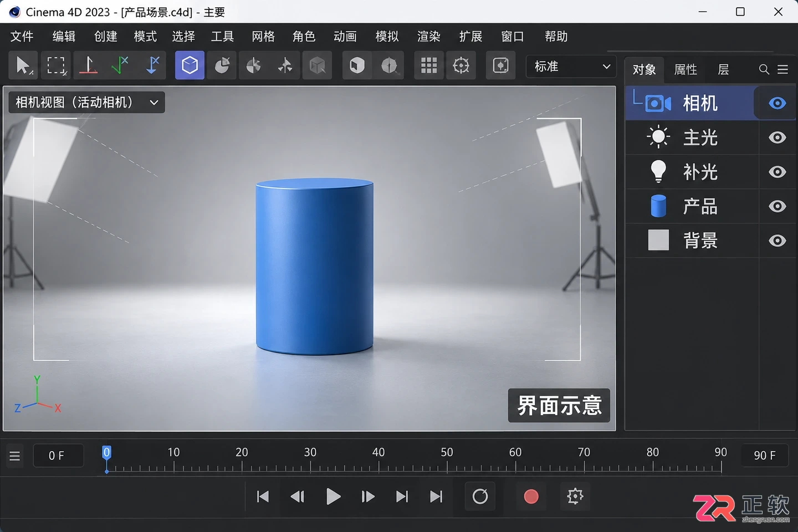Switch to the 属性 tab
This screenshot has height=532, width=798.
pyautogui.click(x=686, y=69)
